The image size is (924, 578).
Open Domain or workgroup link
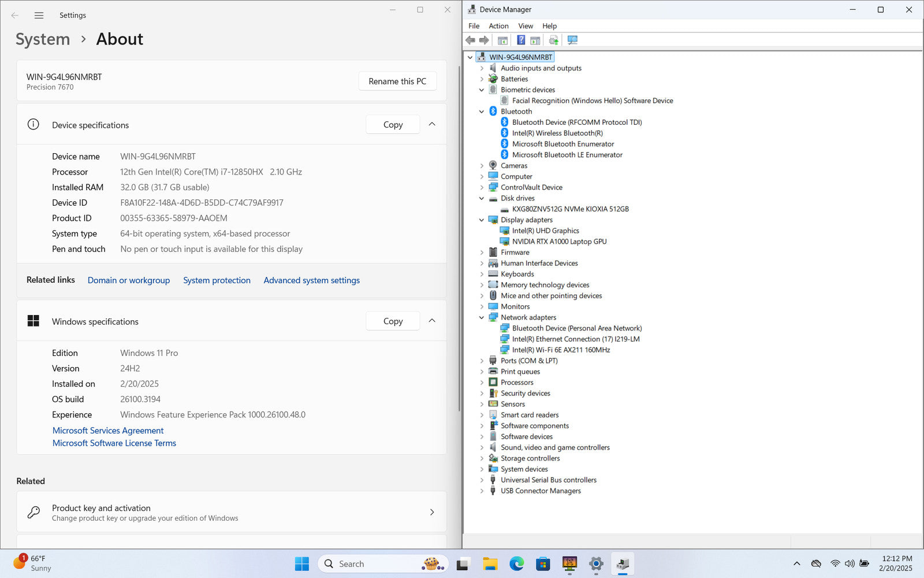129,280
